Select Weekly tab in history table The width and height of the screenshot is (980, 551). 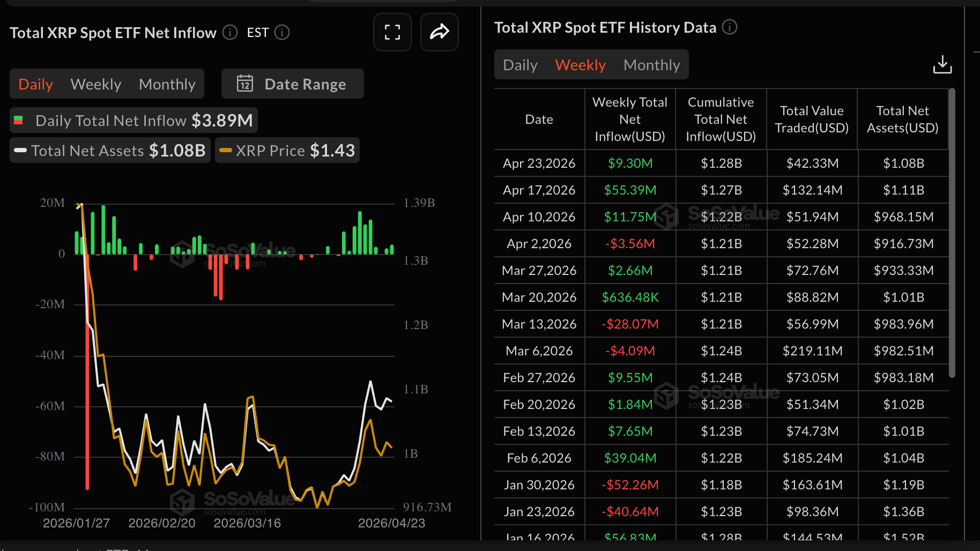click(580, 65)
